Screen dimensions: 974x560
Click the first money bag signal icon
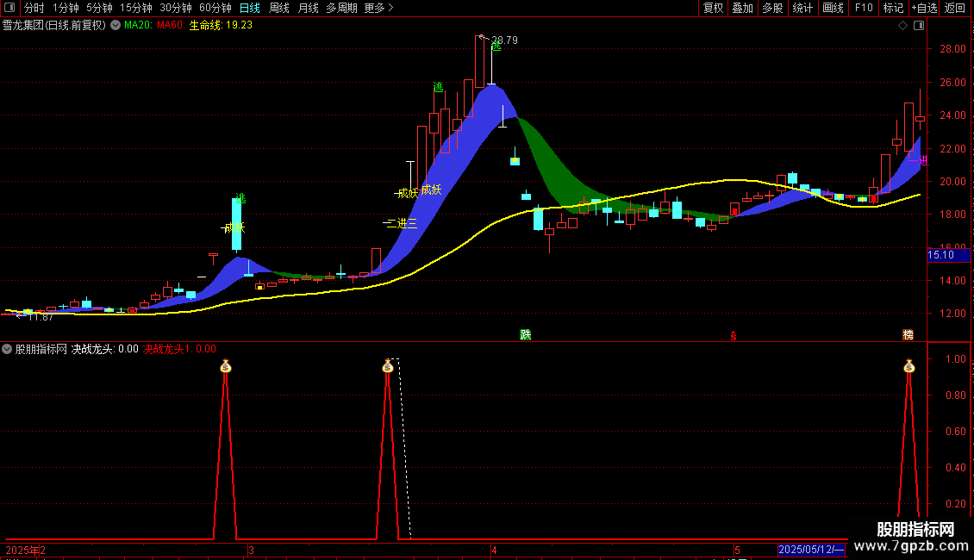click(x=225, y=366)
